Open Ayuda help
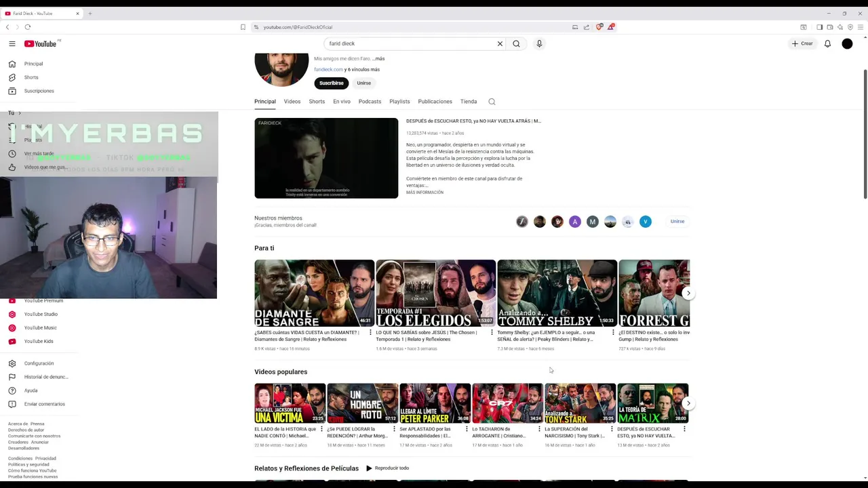Viewport: 868px width, 488px height. (x=31, y=390)
